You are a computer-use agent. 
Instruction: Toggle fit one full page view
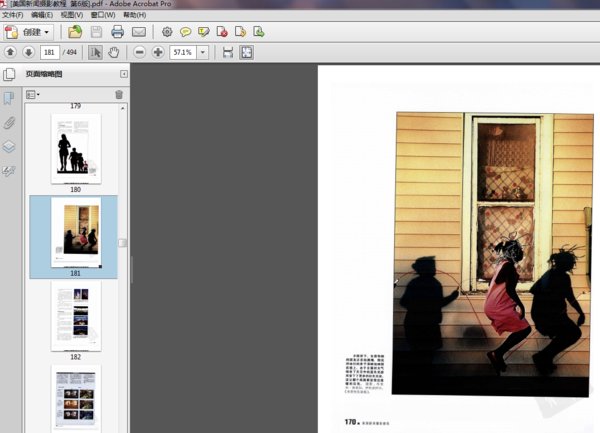pos(246,52)
